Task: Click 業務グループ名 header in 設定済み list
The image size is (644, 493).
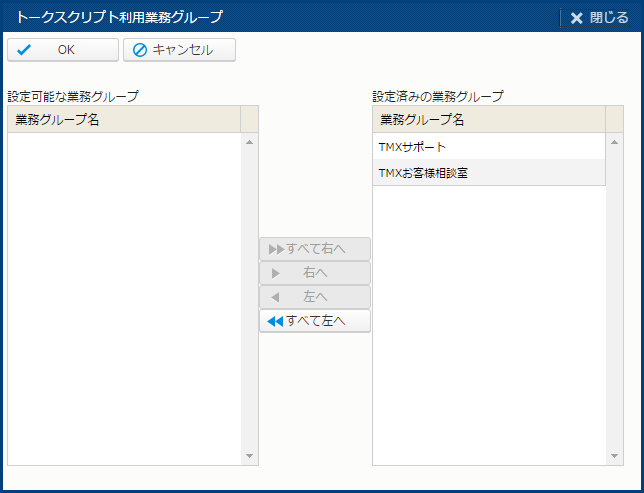Action: click(488, 120)
